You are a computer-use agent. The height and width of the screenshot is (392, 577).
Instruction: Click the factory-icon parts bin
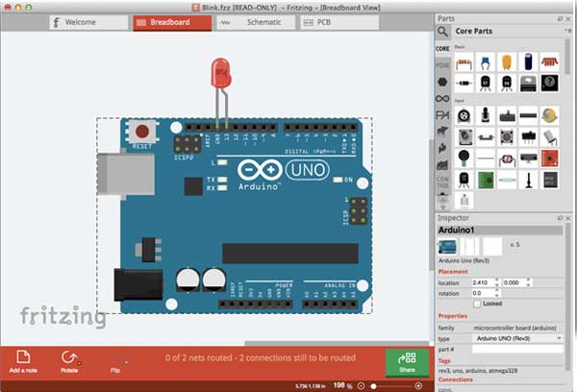pyautogui.click(x=442, y=164)
